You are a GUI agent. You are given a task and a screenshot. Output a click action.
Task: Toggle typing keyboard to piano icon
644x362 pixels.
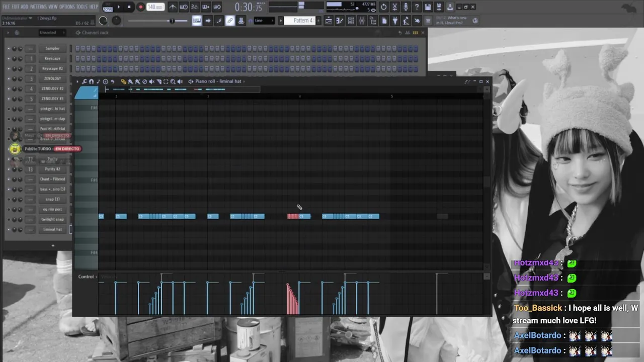197,21
